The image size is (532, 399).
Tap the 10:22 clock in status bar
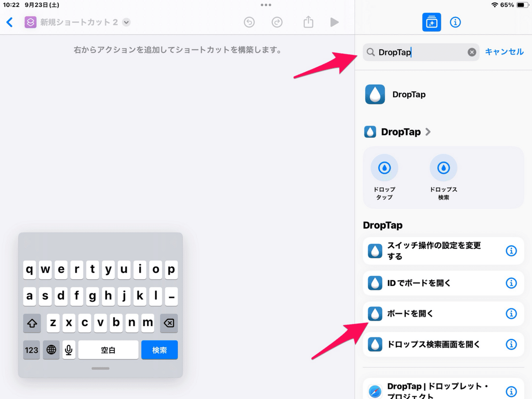pyautogui.click(x=11, y=5)
